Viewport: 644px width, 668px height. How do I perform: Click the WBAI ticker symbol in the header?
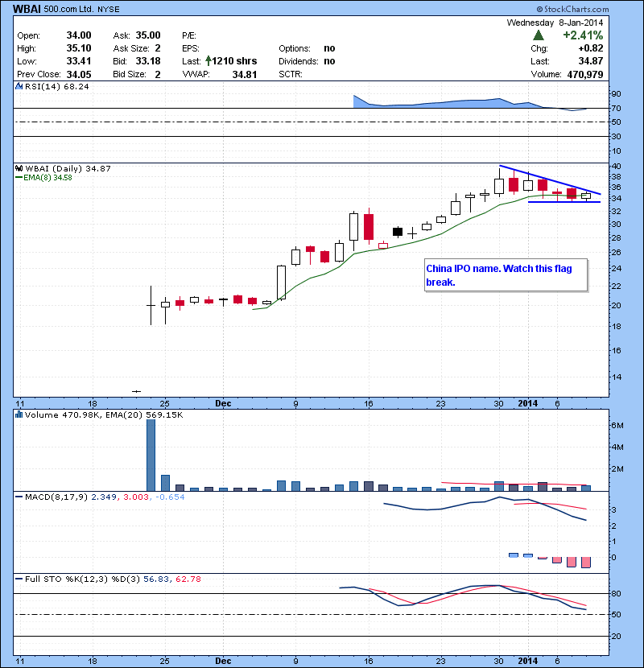pos(27,9)
